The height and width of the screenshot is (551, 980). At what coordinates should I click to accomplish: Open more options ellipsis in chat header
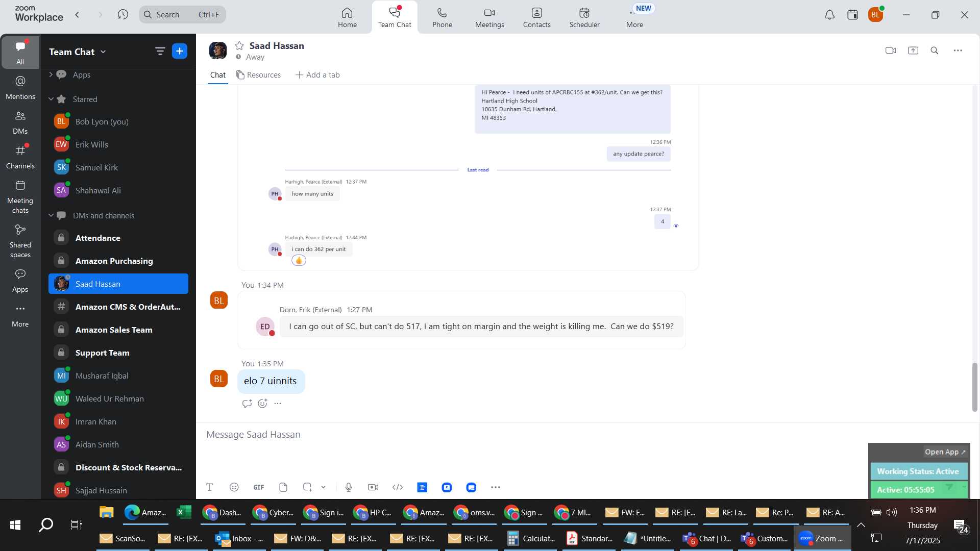click(x=958, y=51)
